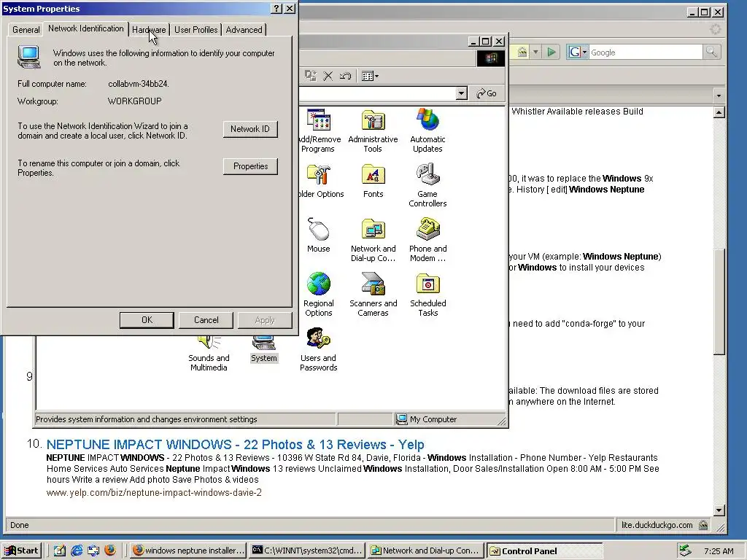Open the Advanced tab

pos(244,29)
